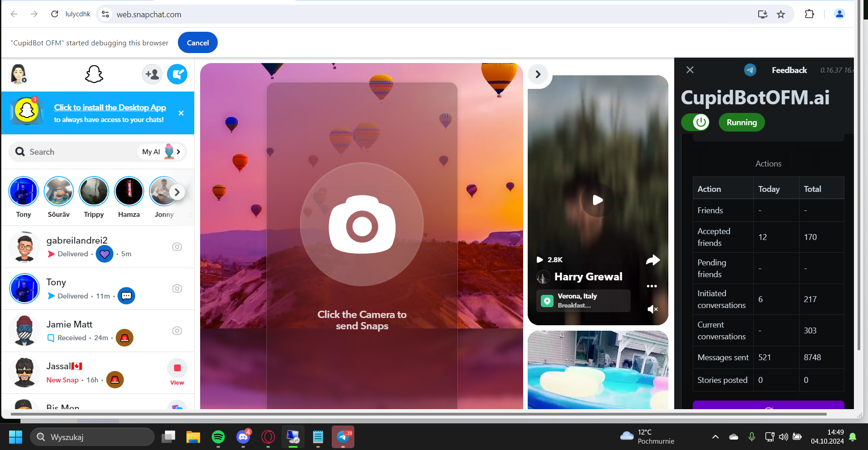The image size is (868, 450).
Task: Start a new chat with the blue compose icon
Action: point(177,74)
